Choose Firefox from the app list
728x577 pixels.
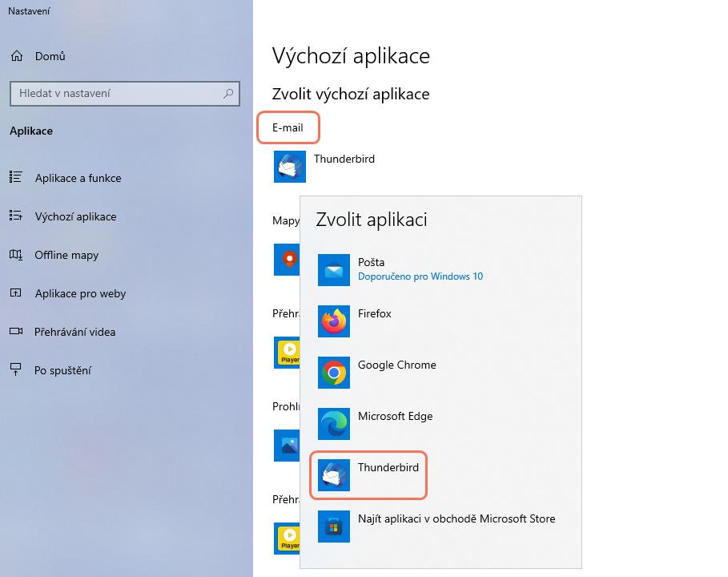(x=375, y=313)
